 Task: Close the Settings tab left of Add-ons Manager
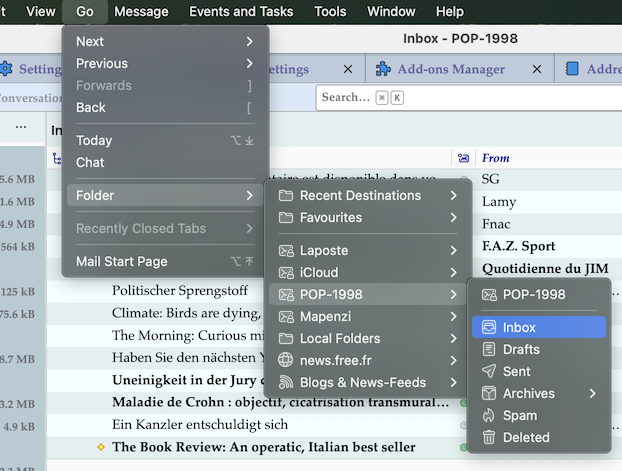pyautogui.click(x=348, y=69)
